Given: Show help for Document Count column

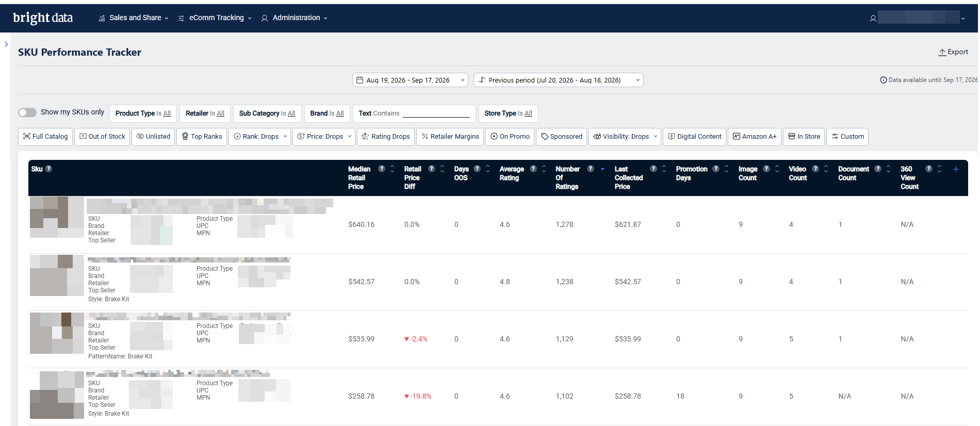Looking at the screenshot, I should [878, 169].
